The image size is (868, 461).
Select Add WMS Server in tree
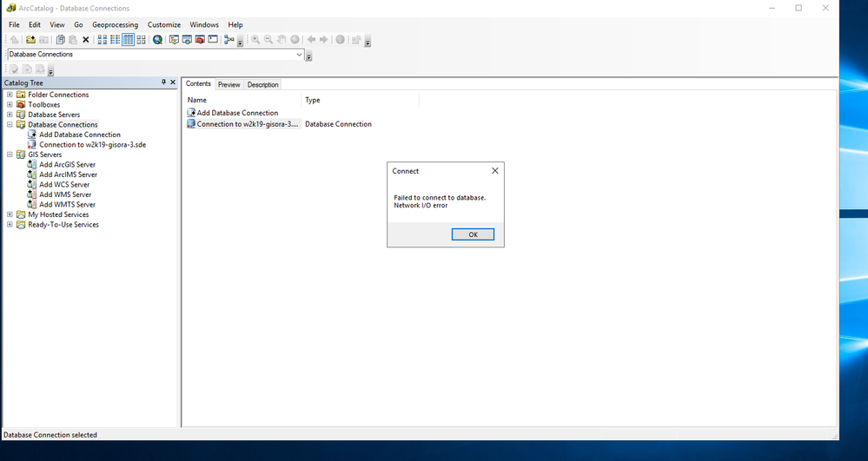65,194
